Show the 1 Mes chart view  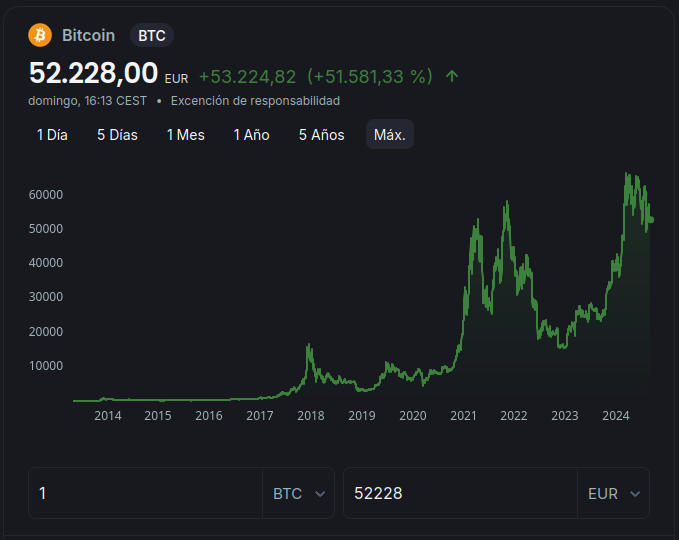[185, 135]
